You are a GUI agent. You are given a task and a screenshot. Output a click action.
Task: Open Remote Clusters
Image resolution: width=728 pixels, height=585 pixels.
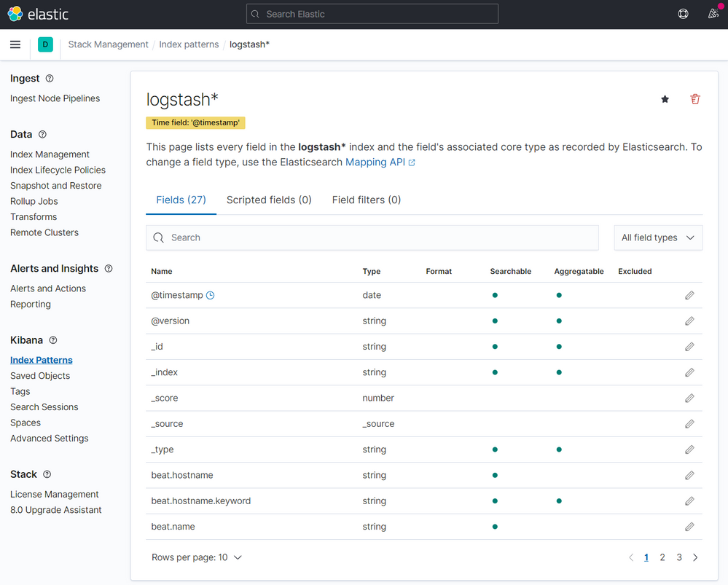pos(44,232)
